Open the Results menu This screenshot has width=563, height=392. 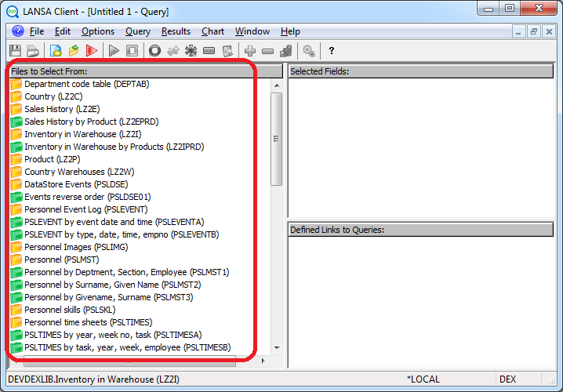(x=176, y=31)
